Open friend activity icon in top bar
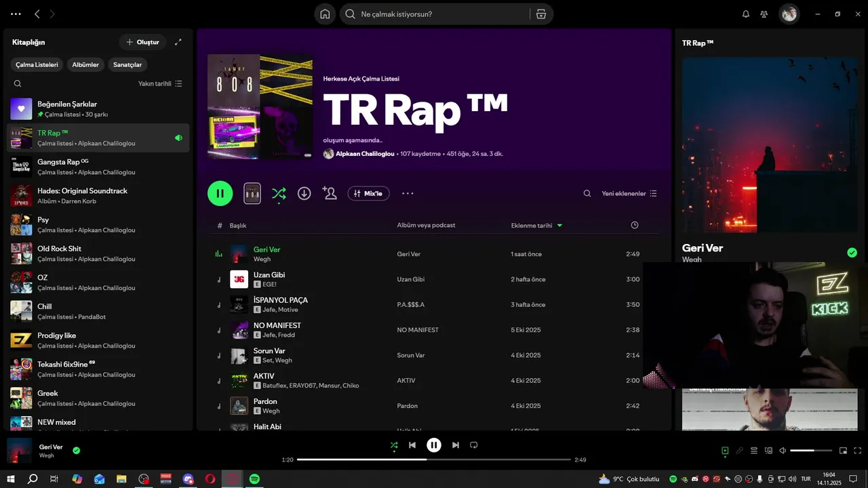The width and height of the screenshot is (868, 488). click(x=764, y=14)
